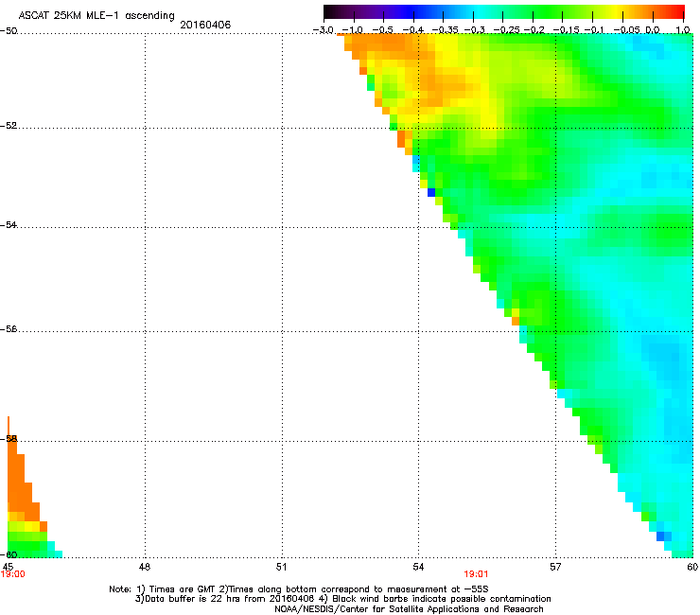Click colorbar label -0.4
The width and height of the screenshot is (700, 615).
[413, 30]
